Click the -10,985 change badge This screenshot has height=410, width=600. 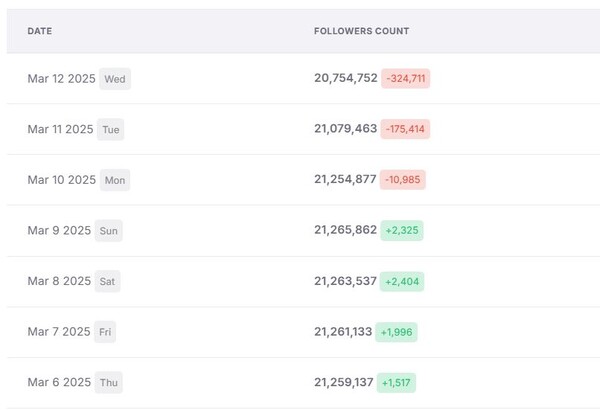click(403, 180)
